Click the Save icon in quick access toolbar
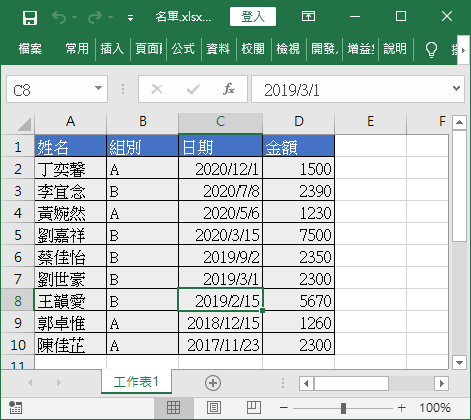This screenshot has width=471, height=420. pyautogui.click(x=30, y=17)
